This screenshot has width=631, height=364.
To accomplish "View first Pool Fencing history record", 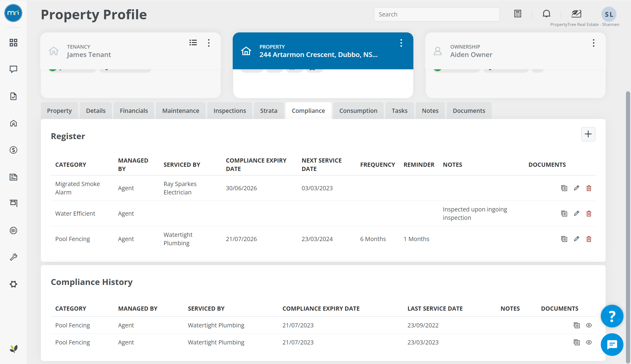I will [x=589, y=325].
